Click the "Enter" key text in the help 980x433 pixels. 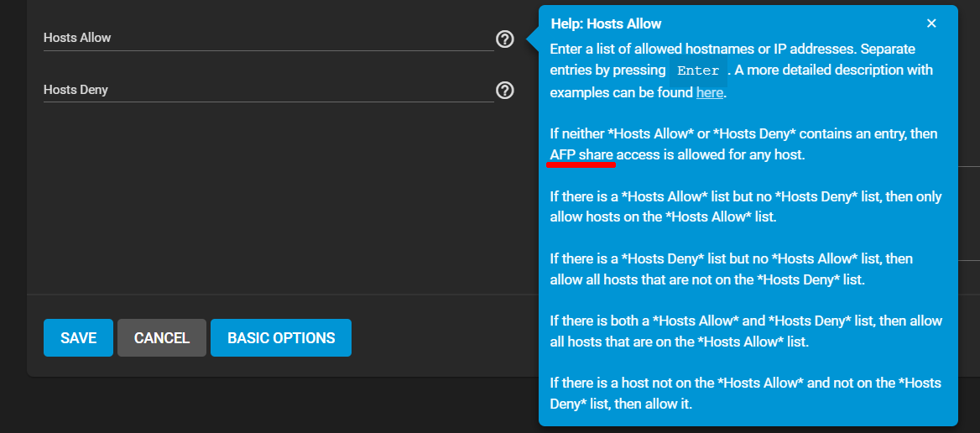tap(698, 70)
